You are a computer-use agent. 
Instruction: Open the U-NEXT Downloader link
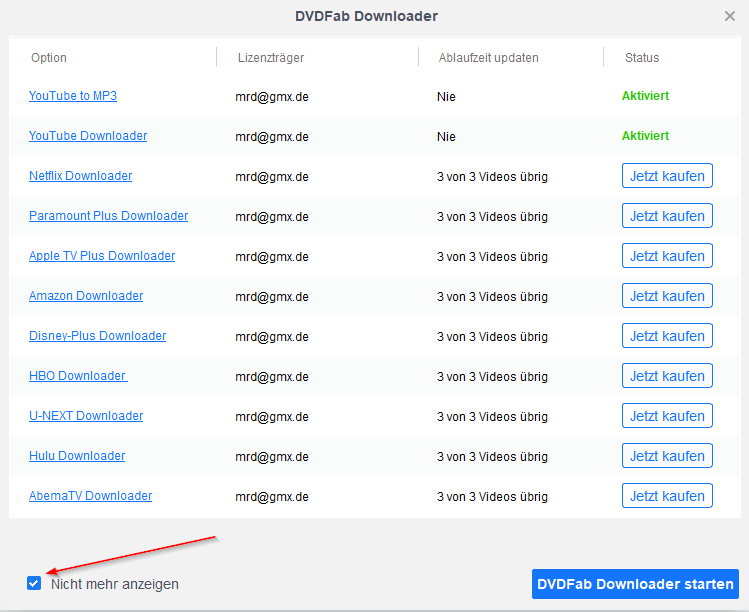[86, 416]
